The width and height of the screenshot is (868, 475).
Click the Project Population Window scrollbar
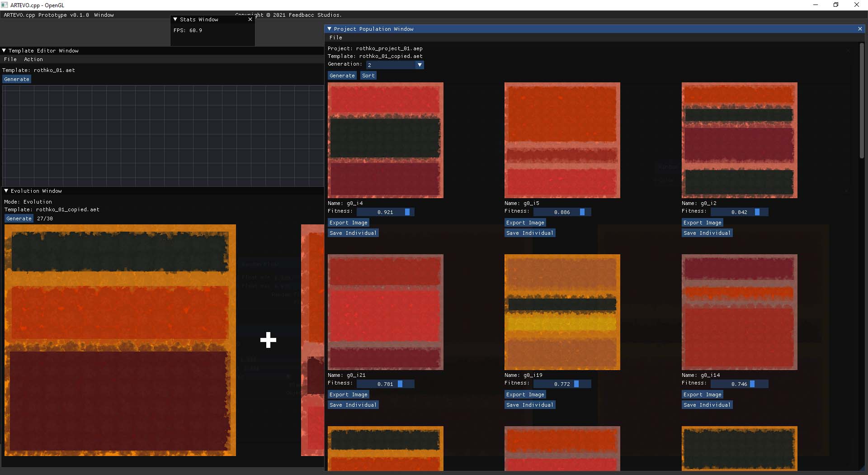click(x=862, y=100)
